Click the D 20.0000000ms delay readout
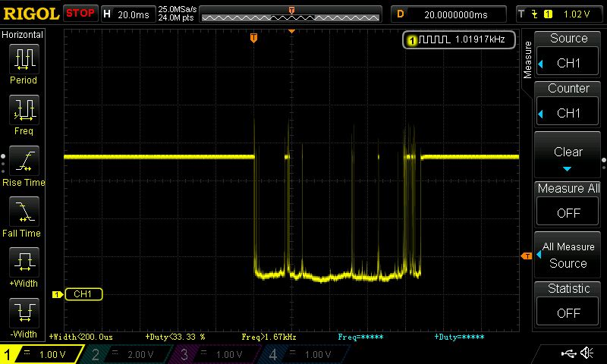 click(448, 14)
